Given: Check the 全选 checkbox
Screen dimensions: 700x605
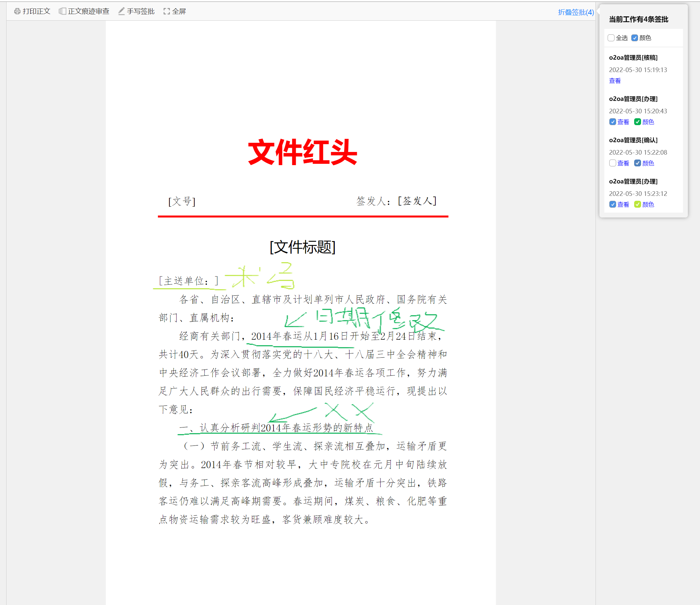Looking at the screenshot, I should point(611,38).
